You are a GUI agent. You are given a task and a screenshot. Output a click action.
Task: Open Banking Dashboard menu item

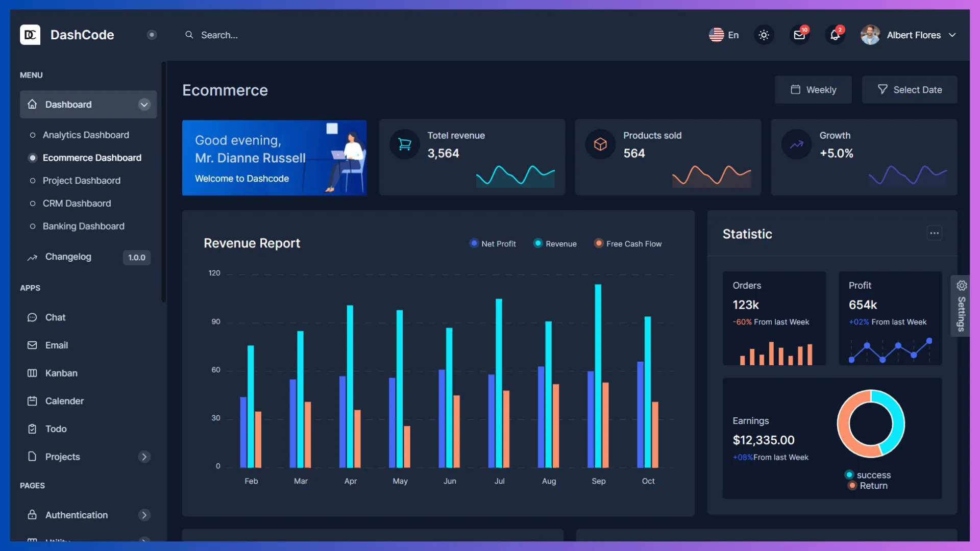tap(83, 226)
